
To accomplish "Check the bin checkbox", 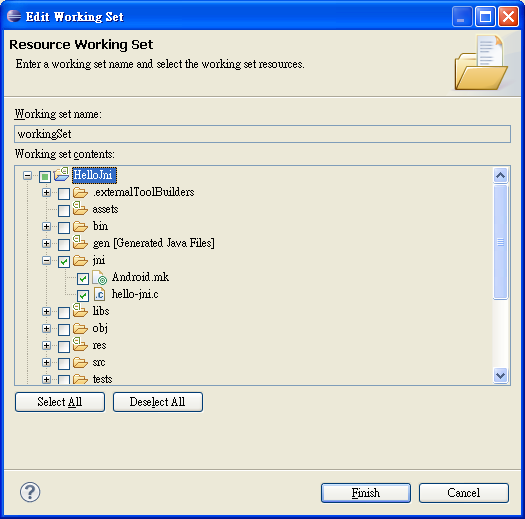I will click(x=64, y=228).
